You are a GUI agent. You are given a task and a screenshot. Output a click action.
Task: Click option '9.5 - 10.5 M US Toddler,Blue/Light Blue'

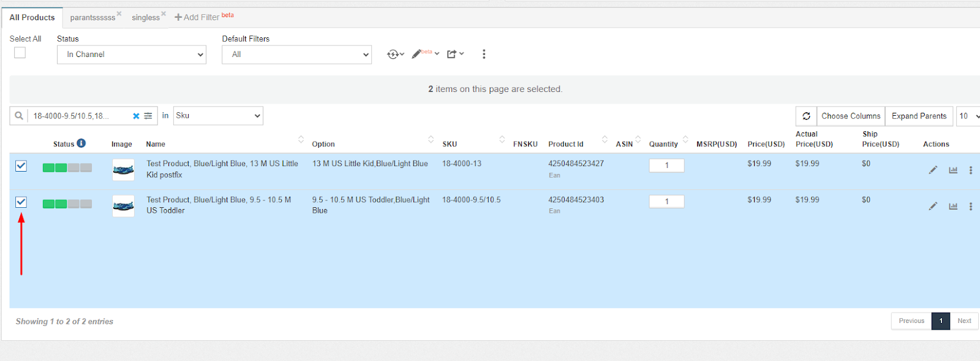coord(371,205)
